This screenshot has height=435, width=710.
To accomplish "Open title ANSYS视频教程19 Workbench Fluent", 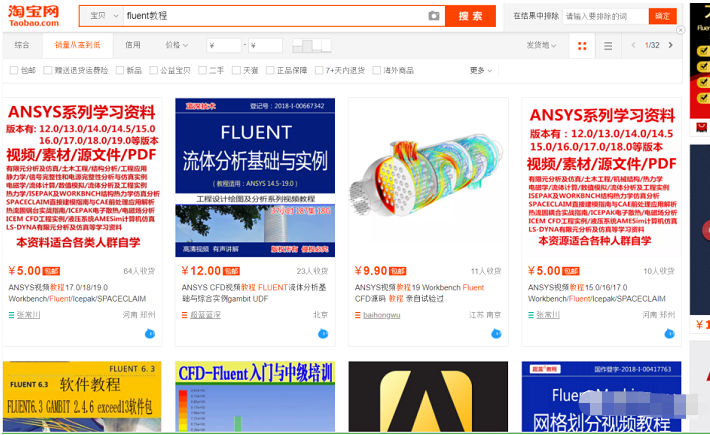I will 420,293.
